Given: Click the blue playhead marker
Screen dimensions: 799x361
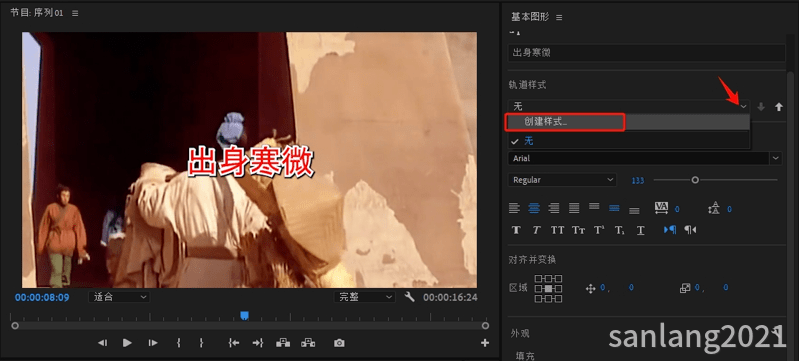Looking at the screenshot, I should pyautogui.click(x=245, y=316).
